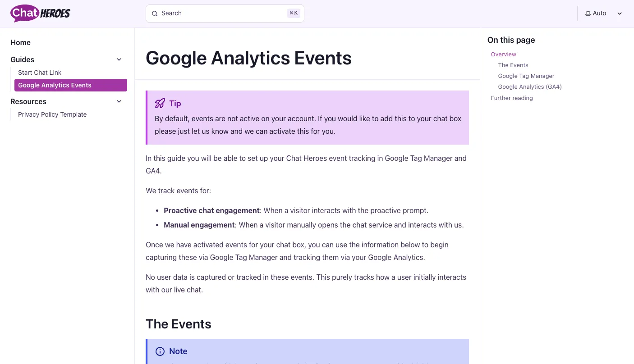
Task: Click the Chat Heroes logo
Action: point(41,14)
